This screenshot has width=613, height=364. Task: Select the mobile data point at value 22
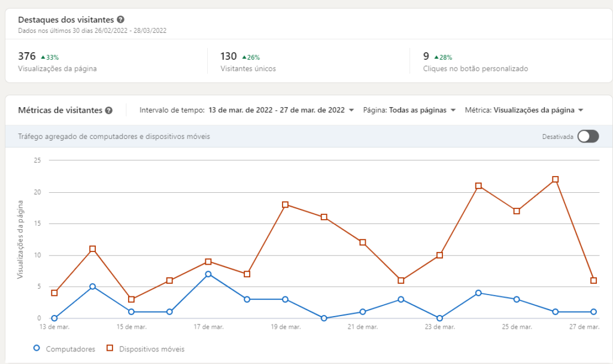(x=555, y=180)
